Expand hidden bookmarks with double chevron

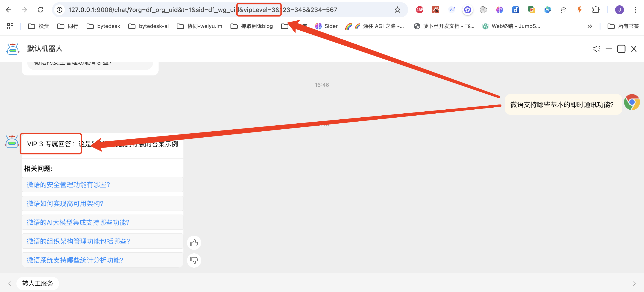coord(590,26)
